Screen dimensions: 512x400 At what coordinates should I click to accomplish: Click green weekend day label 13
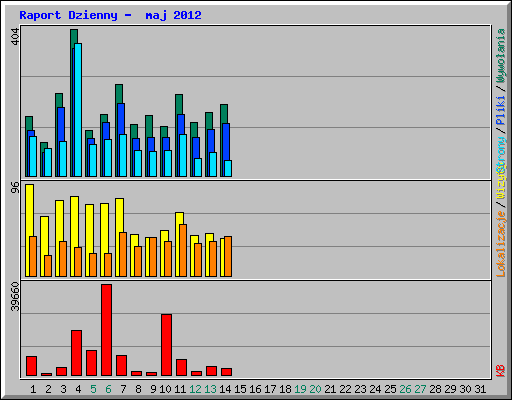(x=210, y=389)
